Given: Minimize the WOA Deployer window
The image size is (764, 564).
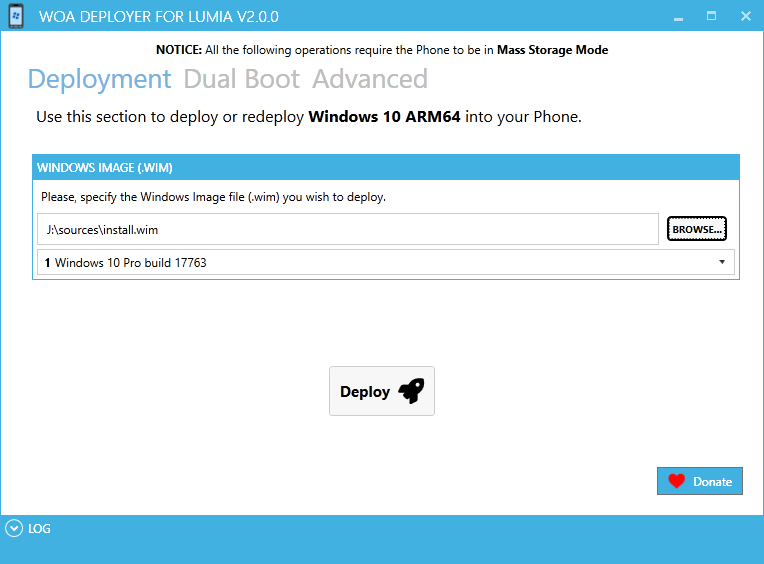Looking at the screenshot, I should pyautogui.click(x=678, y=17).
